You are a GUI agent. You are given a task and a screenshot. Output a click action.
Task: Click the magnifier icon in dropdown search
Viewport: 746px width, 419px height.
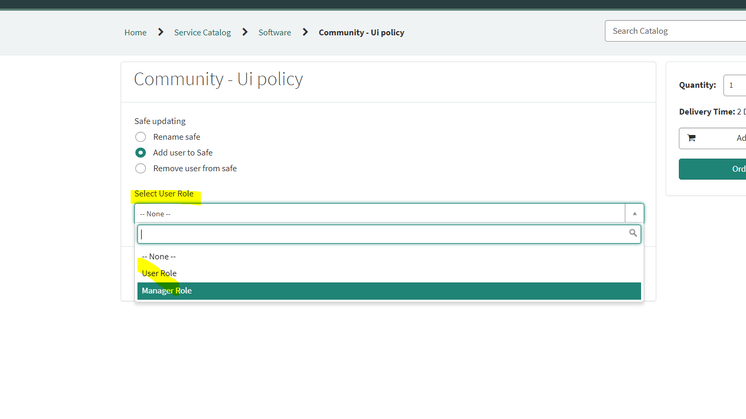coord(633,233)
